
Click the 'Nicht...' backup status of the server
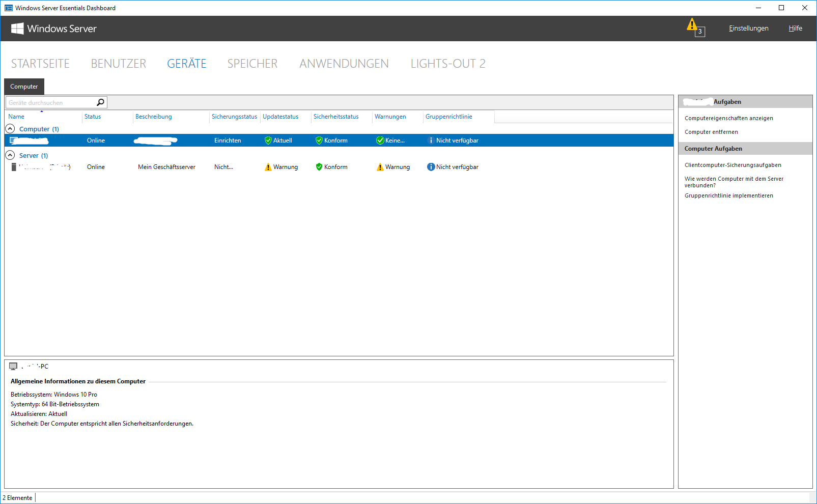point(223,167)
